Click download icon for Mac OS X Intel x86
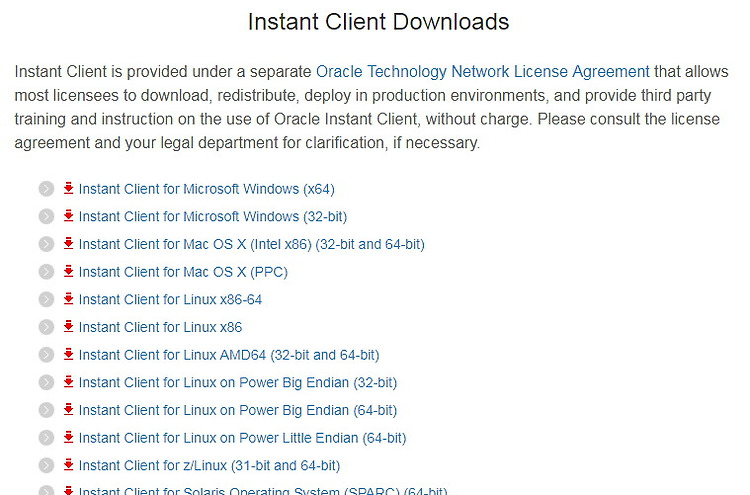 pos(68,243)
